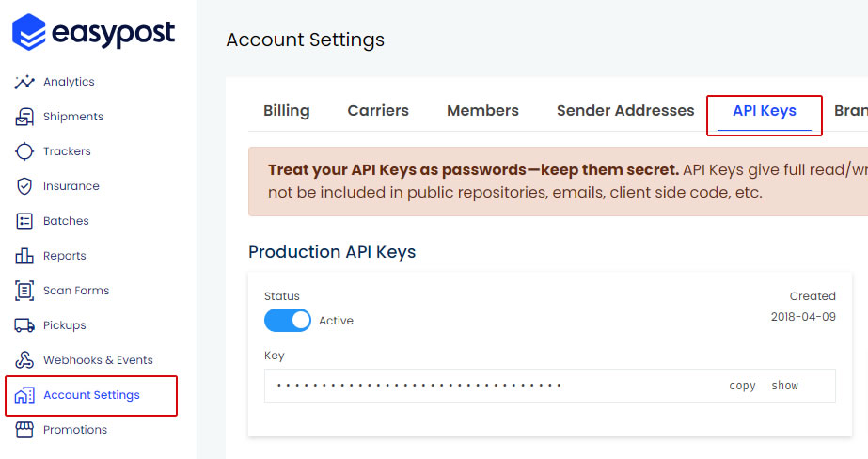The image size is (868, 459).
Task: Select Account Settings in the sidebar
Action: coord(91,395)
